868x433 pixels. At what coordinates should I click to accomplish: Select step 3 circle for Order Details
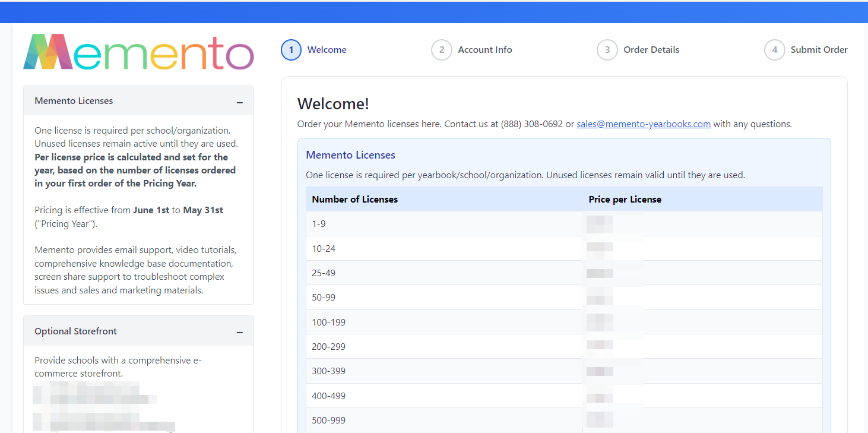607,50
